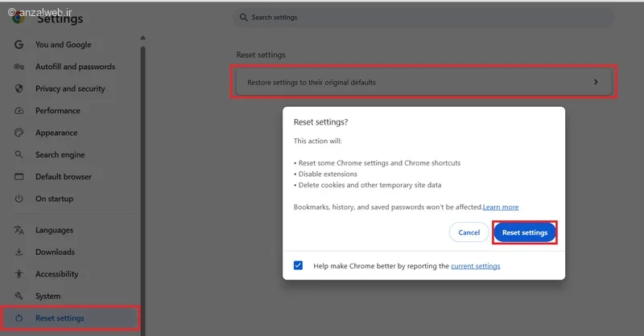Click Restore settings to their original defaults text
Image resolution: width=644 pixels, height=336 pixels.
312,83
